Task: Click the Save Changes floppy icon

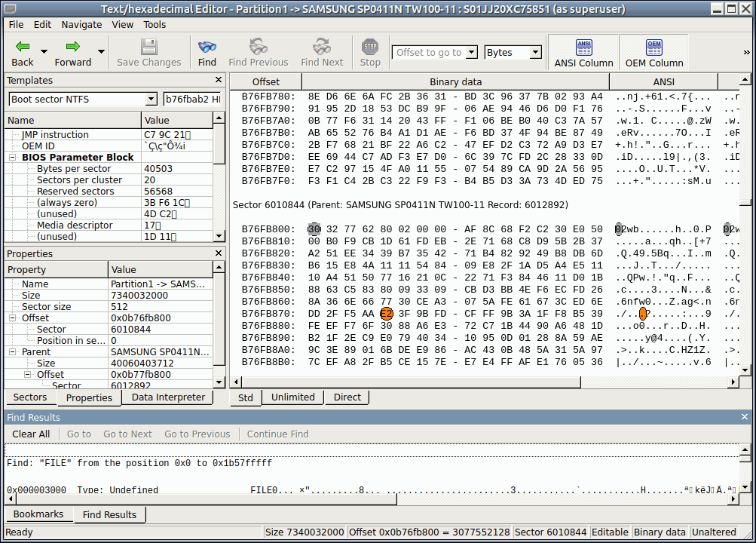Action: (149, 47)
